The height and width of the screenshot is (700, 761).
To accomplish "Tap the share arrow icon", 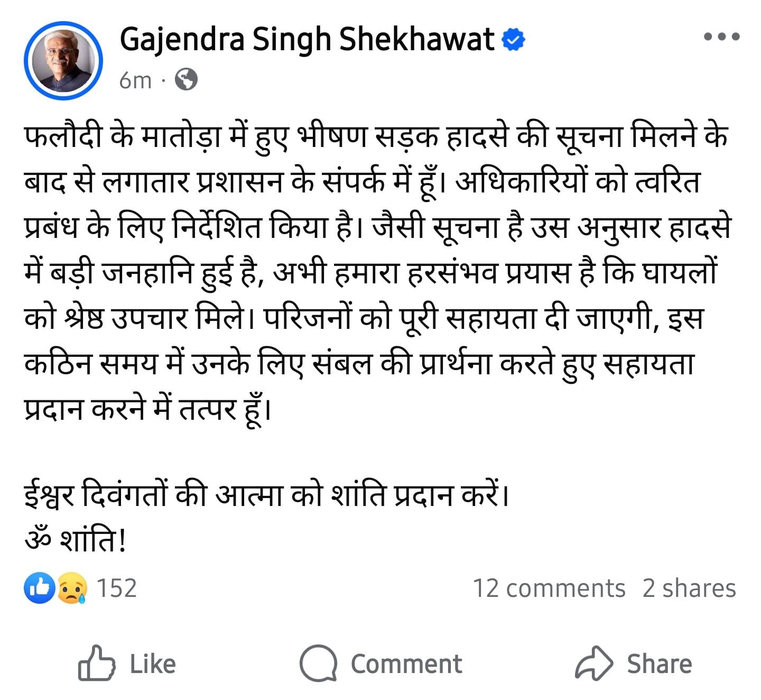I will click(593, 664).
